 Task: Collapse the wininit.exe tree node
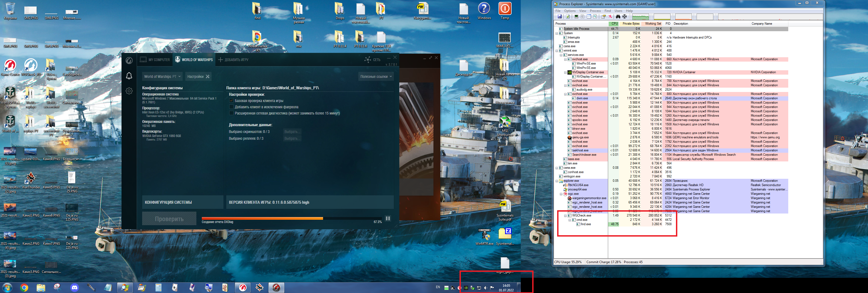click(557, 50)
